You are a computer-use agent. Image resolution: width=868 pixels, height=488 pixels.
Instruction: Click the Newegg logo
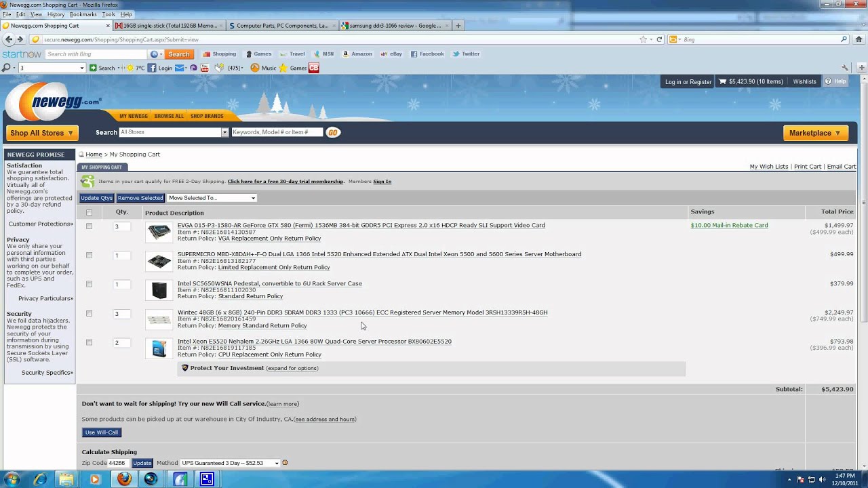53,103
